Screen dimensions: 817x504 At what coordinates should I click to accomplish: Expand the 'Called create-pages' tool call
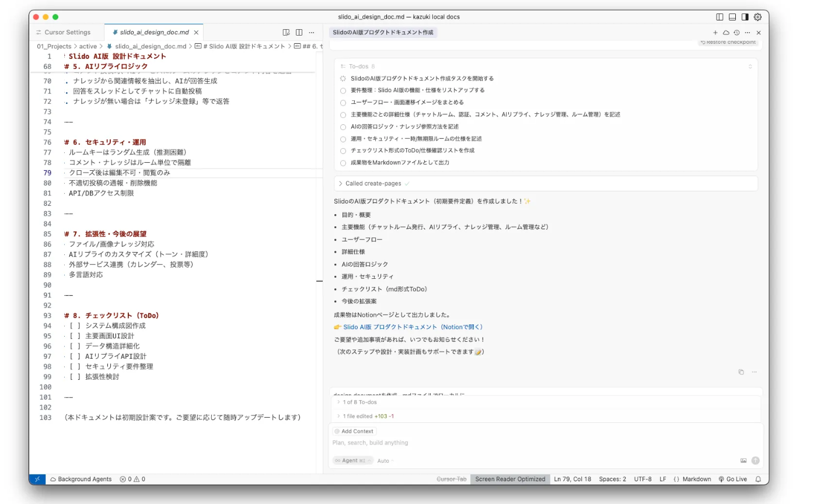tap(546, 183)
